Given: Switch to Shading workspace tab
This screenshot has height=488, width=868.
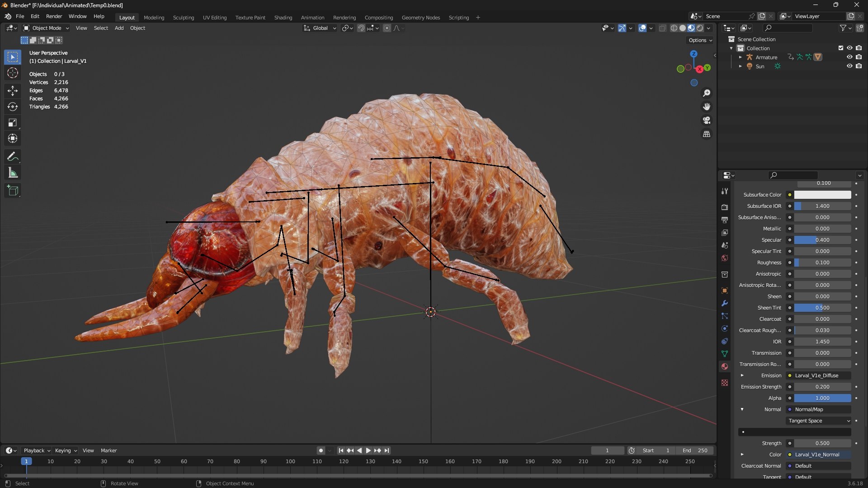Looking at the screenshot, I should click(283, 18).
